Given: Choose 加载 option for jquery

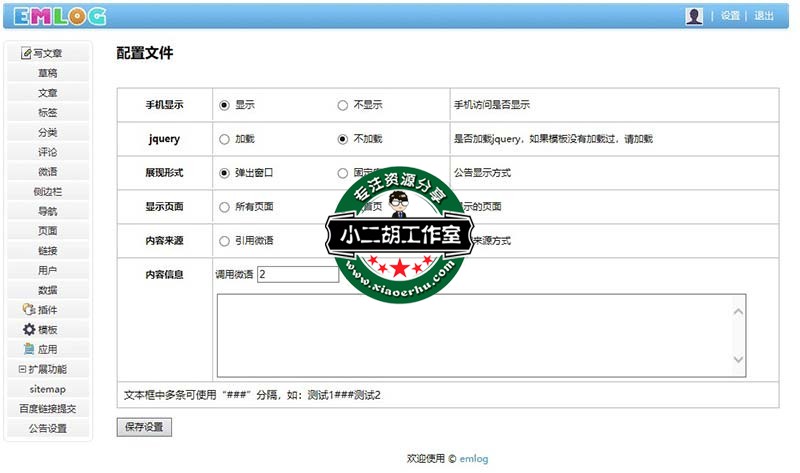Looking at the screenshot, I should pyautogui.click(x=224, y=139).
